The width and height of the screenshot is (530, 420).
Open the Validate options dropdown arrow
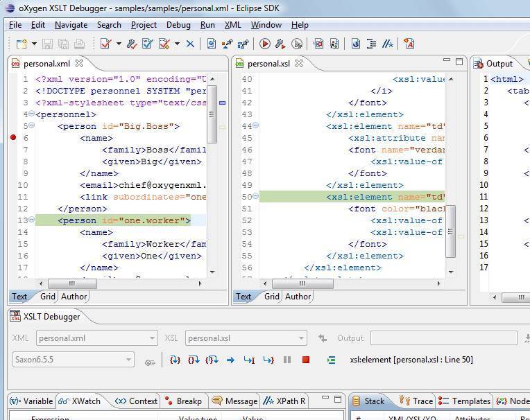coord(119,44)
